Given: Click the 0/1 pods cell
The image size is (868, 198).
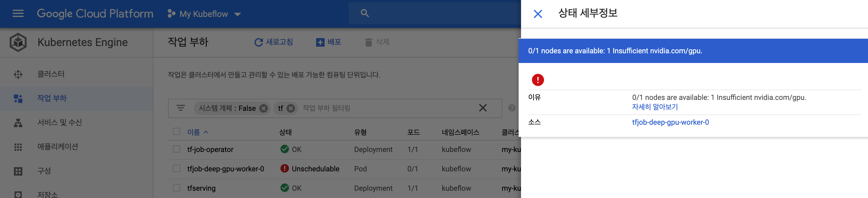Looking at the screenshot, I should [x=413, y=169].
